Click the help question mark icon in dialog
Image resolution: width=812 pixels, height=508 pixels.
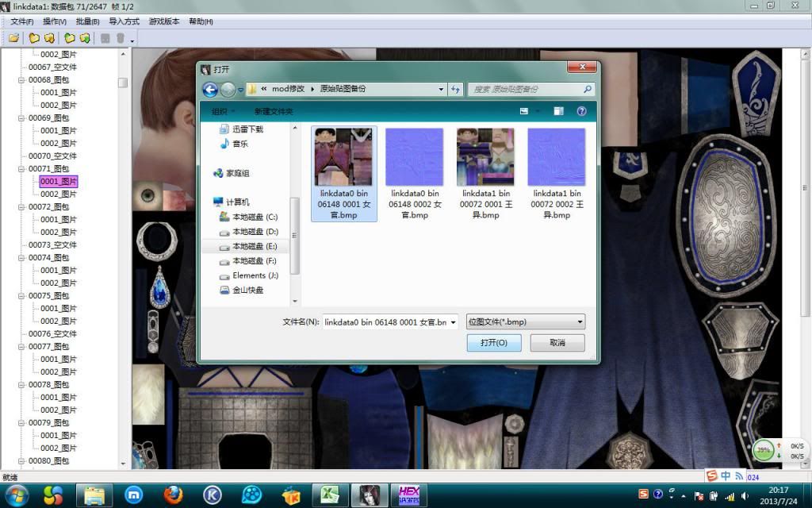pos(581,112)
